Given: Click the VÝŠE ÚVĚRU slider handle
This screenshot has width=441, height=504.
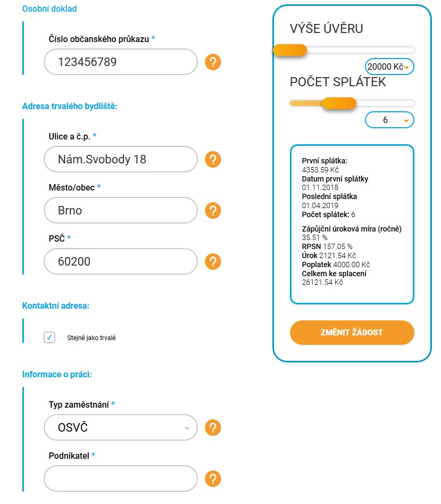Looking at the screenshot, I should click(x=290, y=50).
